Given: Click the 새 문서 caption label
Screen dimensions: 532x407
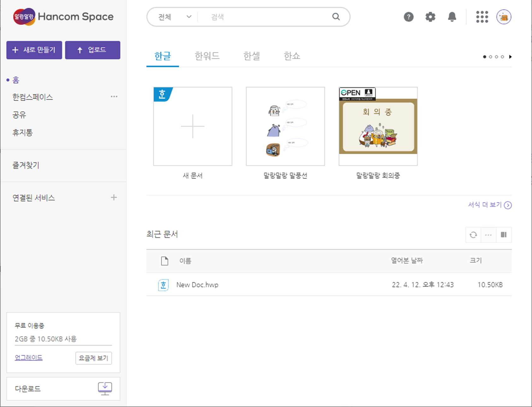Looking at the screenshot, I should coord(193,176).
